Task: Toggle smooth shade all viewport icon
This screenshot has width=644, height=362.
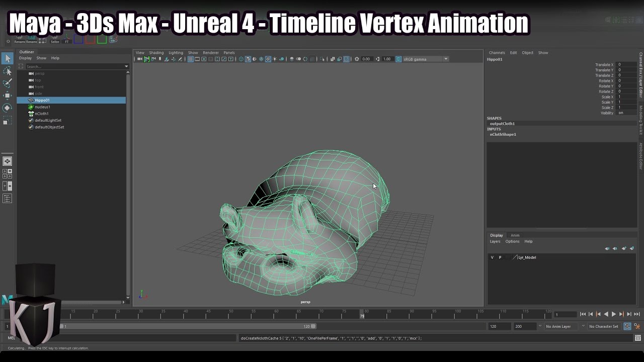Action: pos(248,59)
